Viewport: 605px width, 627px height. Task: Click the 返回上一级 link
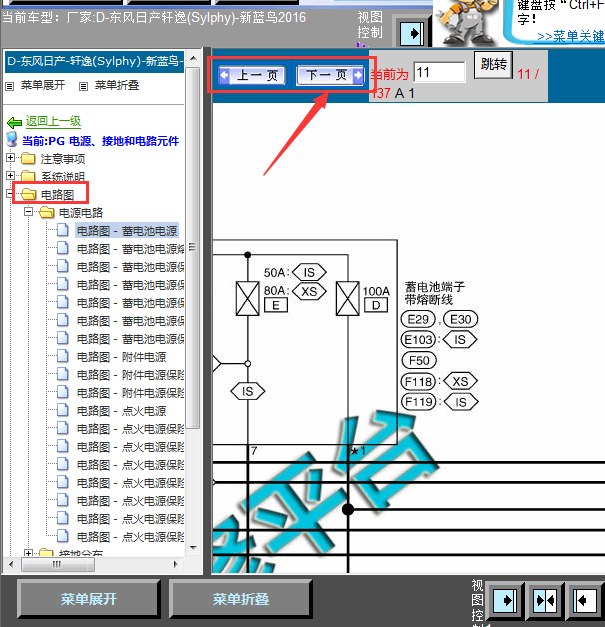pyautogui.click(x=54, y=121)
